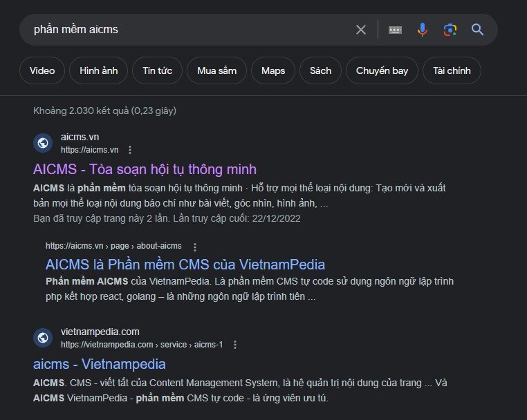527x420 pixels.
Task: Switch to the Hình ảnh filter
Action: 98,70
